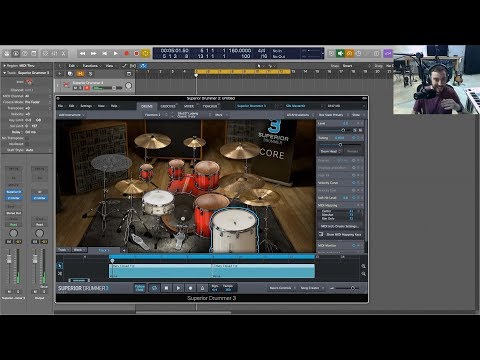Image resolution: width=480 pixels, height=360 pixels.
Task: Toggle the Capture Recording button
Action: (136, 53)
